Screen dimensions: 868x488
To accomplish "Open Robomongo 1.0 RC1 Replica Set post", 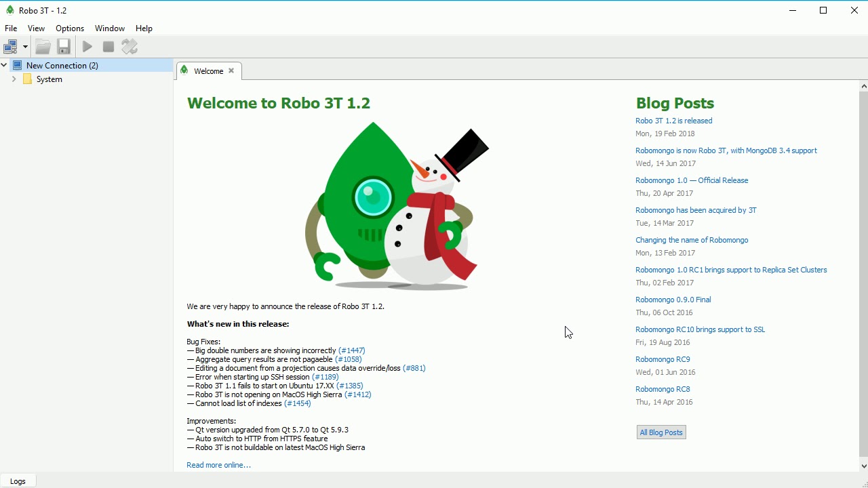I will 731,270.
